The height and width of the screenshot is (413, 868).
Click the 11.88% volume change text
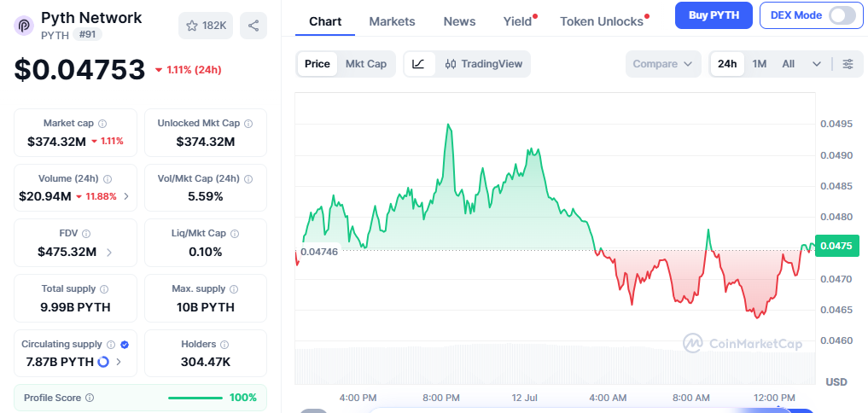coord(101,196)
